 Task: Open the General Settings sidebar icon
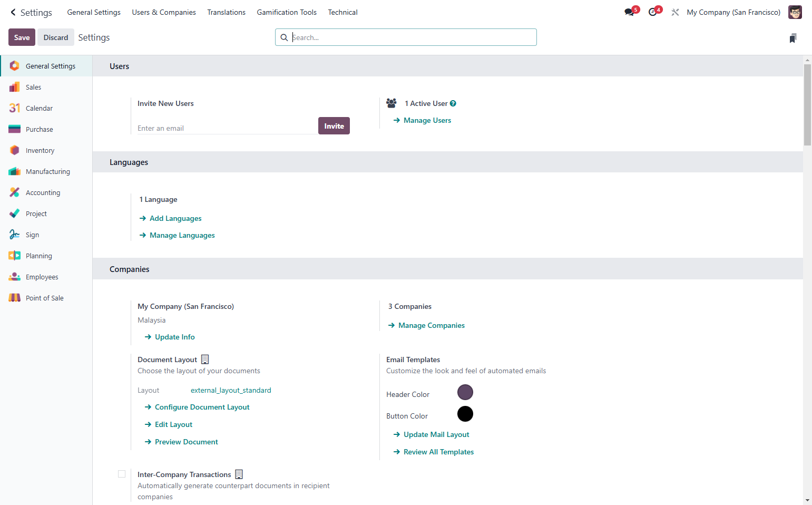tap(15, 66)
